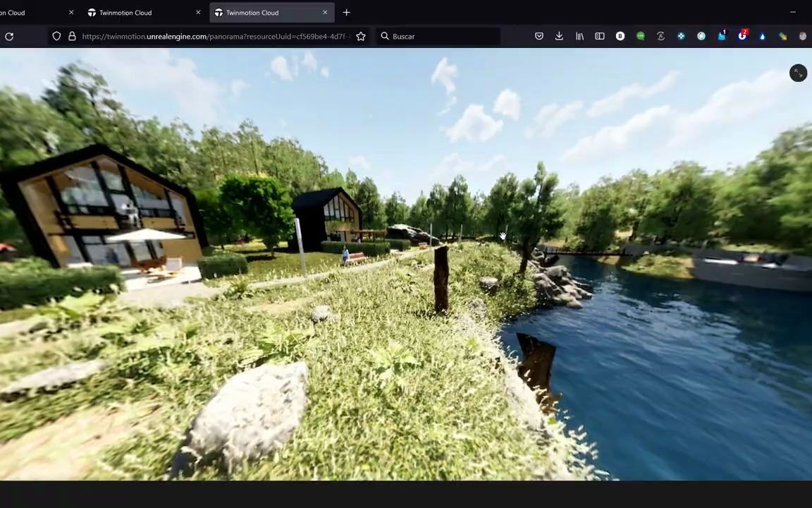The image size is (812, 508).
Task: Open extension with red badge 2
Action: [x=743, y=35]
